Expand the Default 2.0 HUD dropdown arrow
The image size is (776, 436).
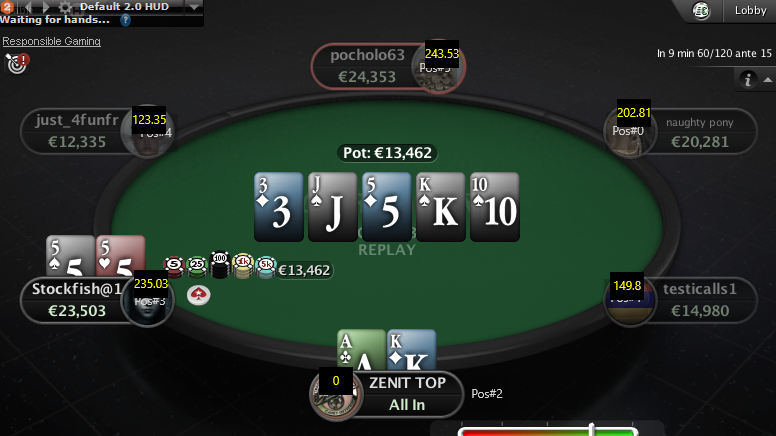pyautogui.click(x=194, y=7)
